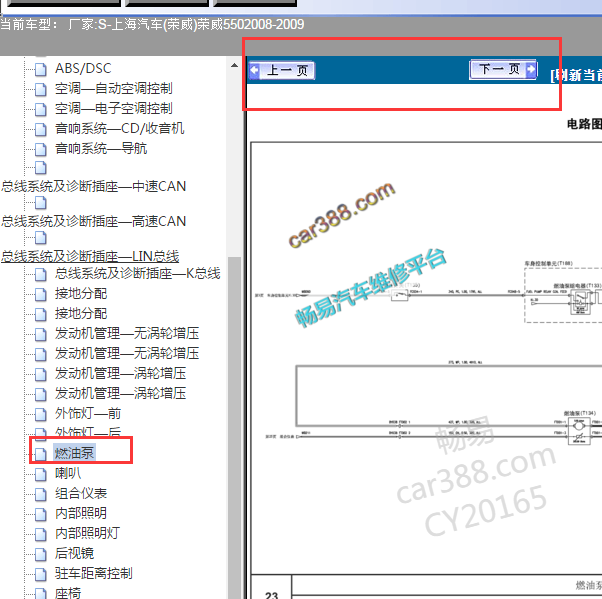Click document icon beside 空调—电子空调控制
Viewport: 602px width, 599px height.
(40, 109)
